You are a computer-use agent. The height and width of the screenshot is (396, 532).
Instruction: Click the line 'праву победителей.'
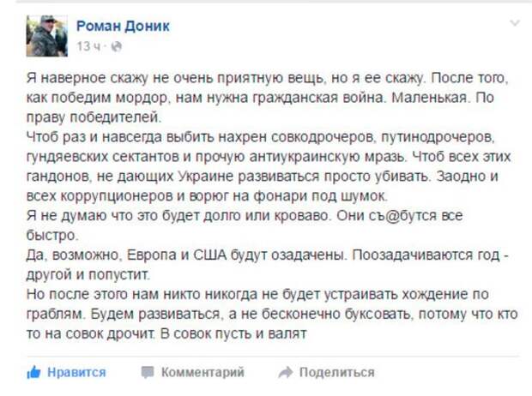[94, 117]
